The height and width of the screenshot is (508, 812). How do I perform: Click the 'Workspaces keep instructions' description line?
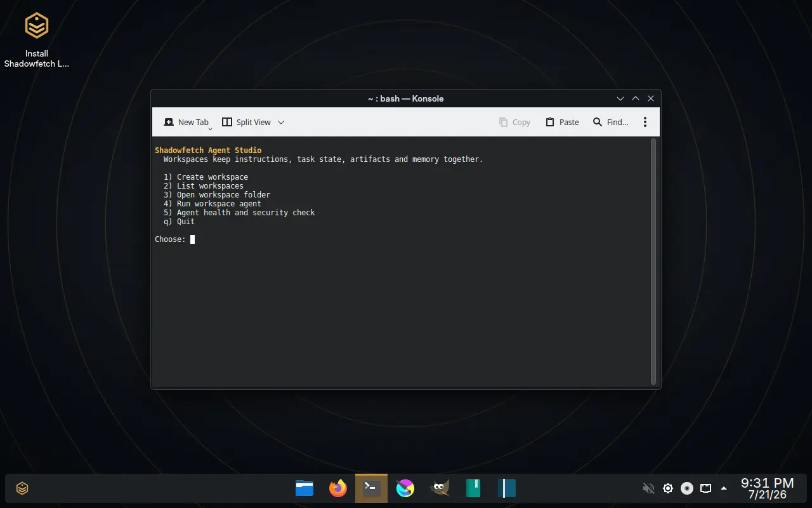pyautogui.click(x=323, y=159)
